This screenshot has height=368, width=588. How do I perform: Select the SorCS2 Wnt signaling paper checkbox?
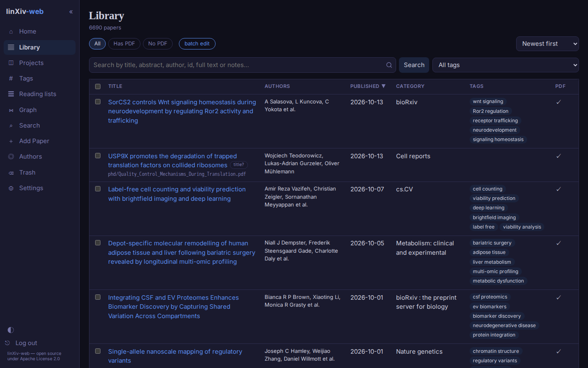click(x=98, y=101)
